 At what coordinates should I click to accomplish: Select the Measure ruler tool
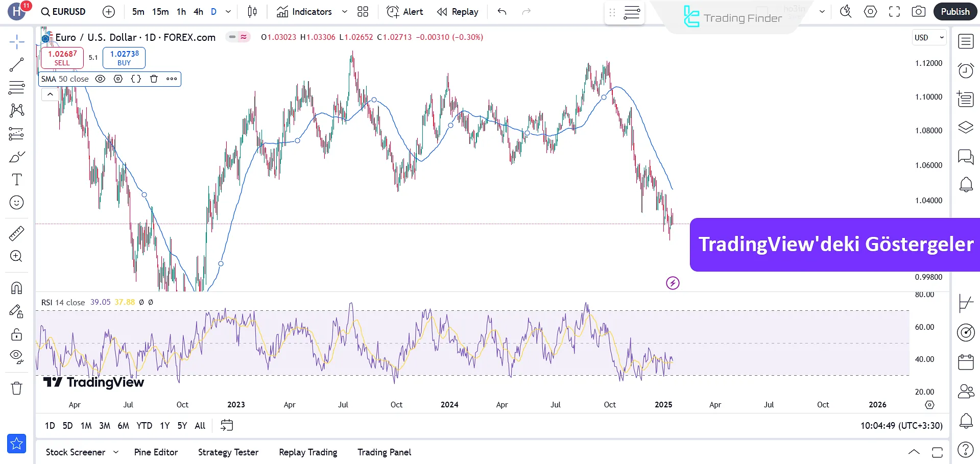[16, 233]
